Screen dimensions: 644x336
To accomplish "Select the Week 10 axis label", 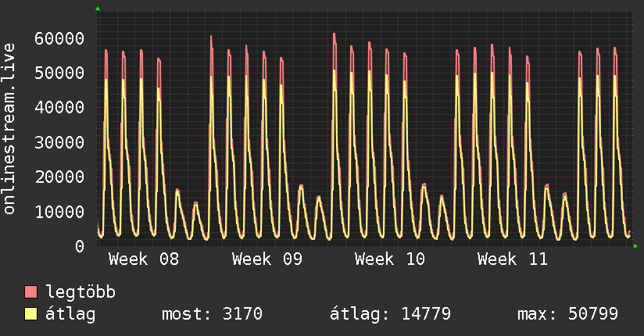I will (x=389, y=259).
